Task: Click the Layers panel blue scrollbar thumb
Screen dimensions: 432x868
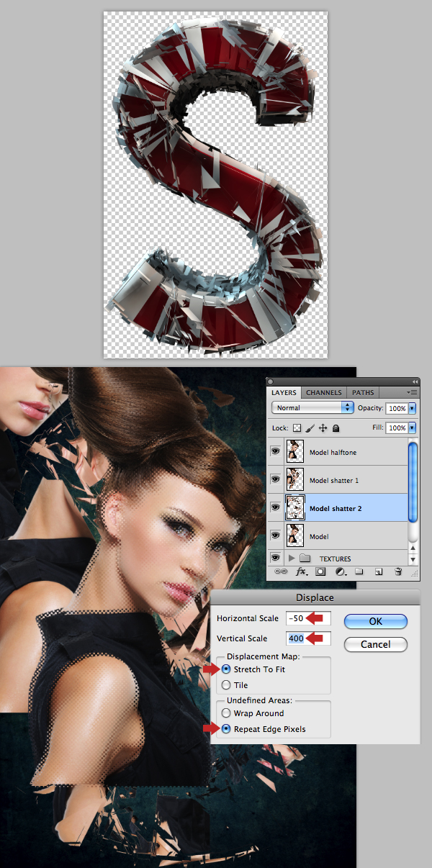Action: (413, 482)
